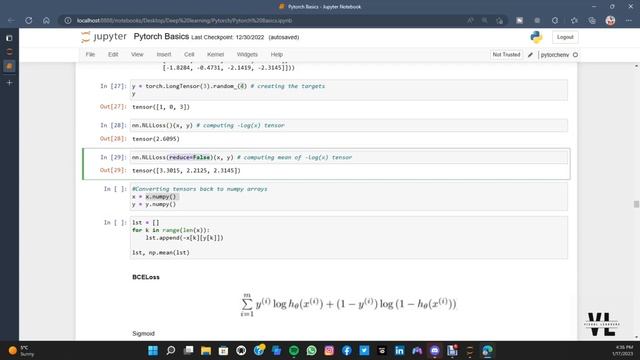Open WhatsApp from taskbar
This screenshot has height=360, width=640.
pyautogui.click(x=311, y=351)
